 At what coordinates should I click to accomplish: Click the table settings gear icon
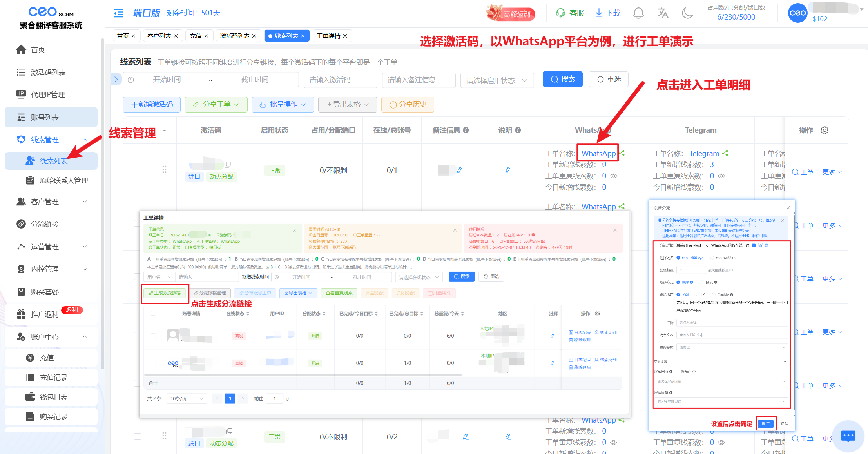tap(825, 130)
